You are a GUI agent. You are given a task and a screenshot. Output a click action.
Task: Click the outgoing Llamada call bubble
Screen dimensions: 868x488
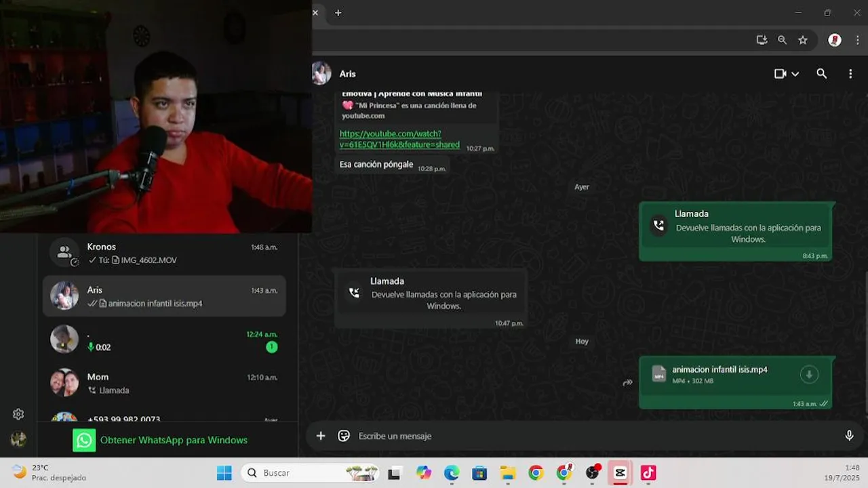pos(736,231)
